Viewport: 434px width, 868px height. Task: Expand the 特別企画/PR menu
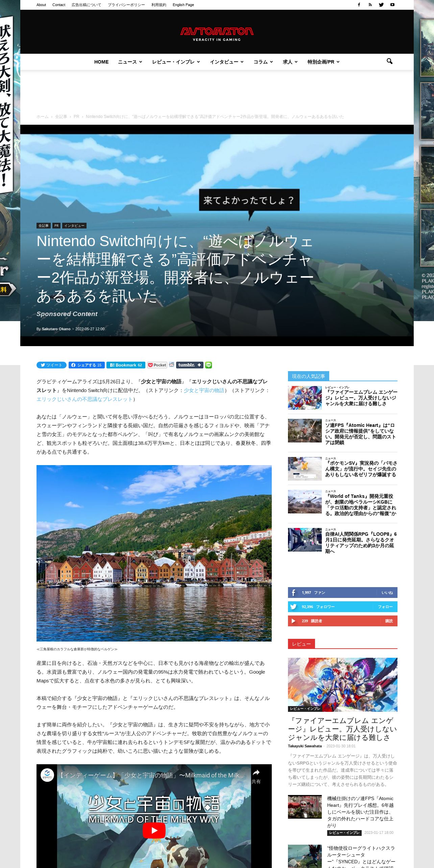323,62
